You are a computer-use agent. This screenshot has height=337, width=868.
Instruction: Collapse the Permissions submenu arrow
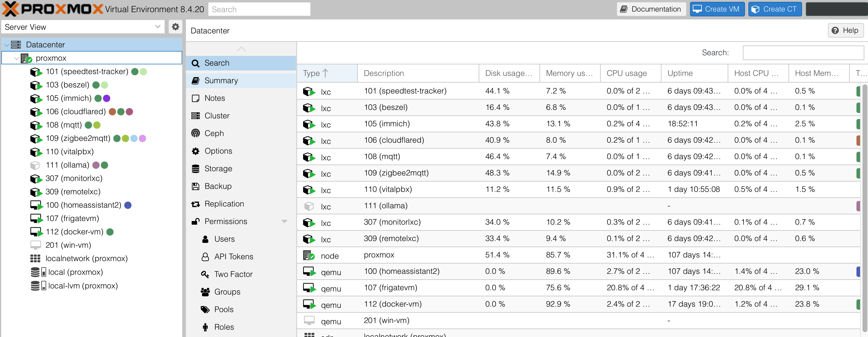click(x=284, y=221)
